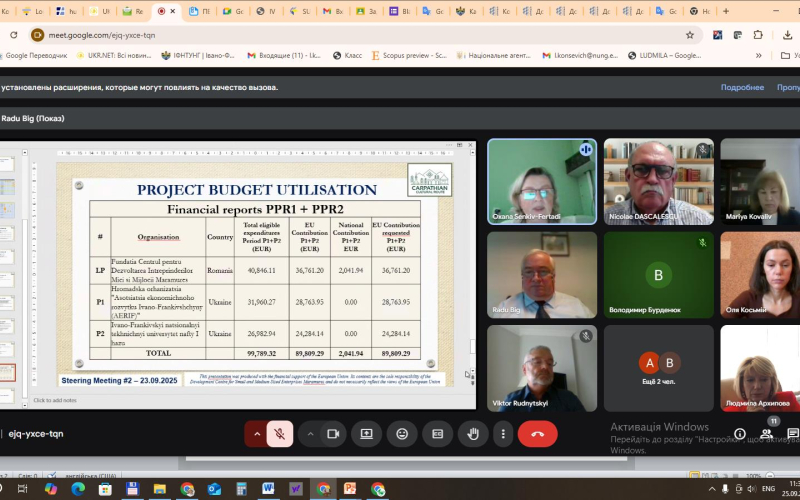Bookmark this page with the star icon
This screenshot has width=800, height=500.
(x=689, y=34)
